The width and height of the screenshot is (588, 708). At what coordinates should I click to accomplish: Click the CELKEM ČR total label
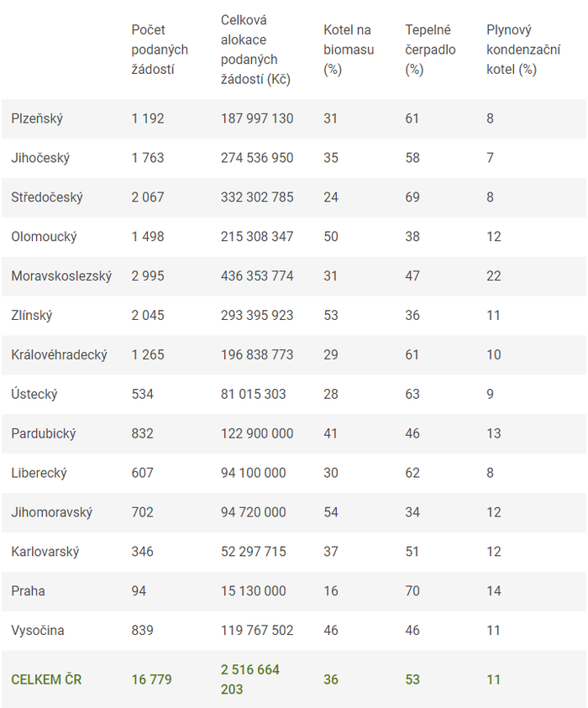point(46,679)
